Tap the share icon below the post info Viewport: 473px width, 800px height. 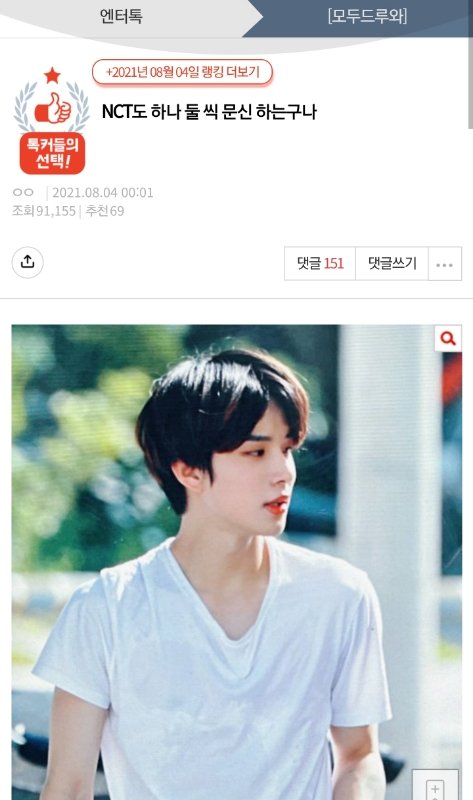click(28, 262)
